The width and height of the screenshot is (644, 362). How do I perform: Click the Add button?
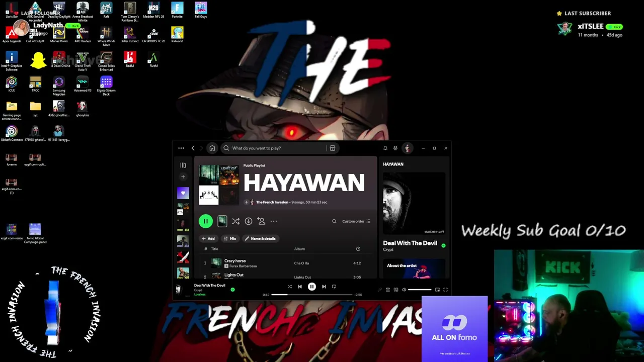[208, 239]
